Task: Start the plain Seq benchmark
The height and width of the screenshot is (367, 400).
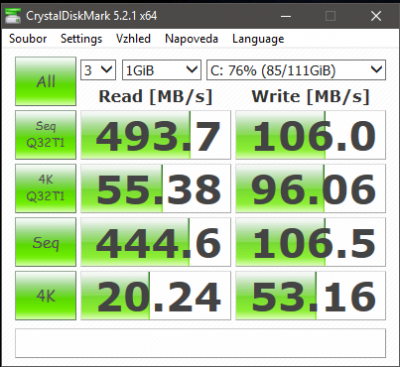Action: (x=46, y=242)
